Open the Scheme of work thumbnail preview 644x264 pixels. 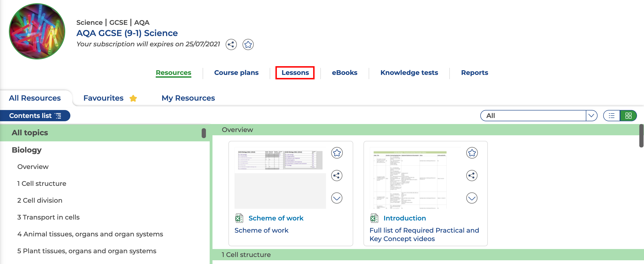[x=280, y=178]
